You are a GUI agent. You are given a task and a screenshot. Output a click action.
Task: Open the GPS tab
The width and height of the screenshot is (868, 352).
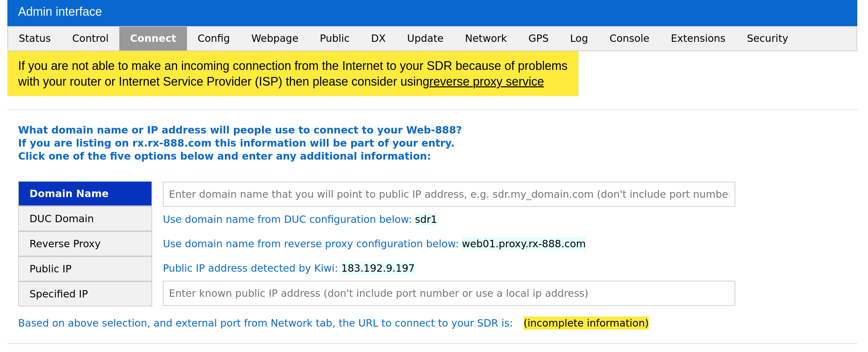pyautogui.click(x=538, y=38)
